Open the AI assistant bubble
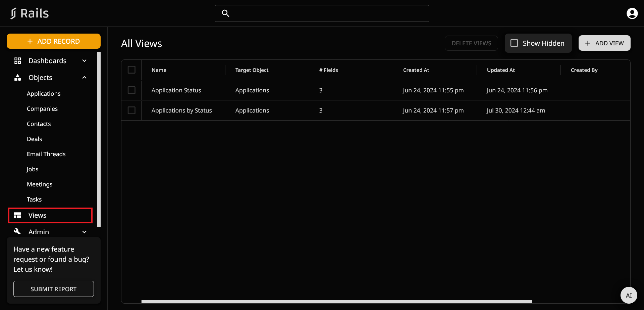 point(629,295)
